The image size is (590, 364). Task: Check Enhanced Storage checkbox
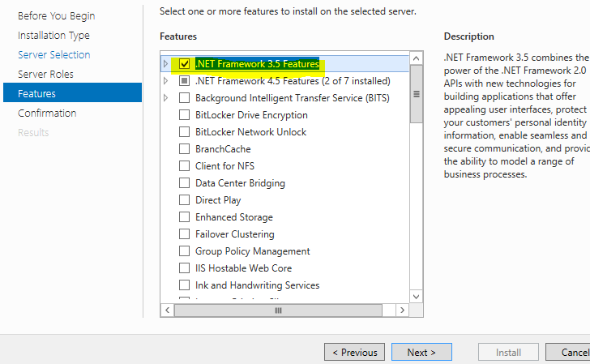click(x=184, y=216)
